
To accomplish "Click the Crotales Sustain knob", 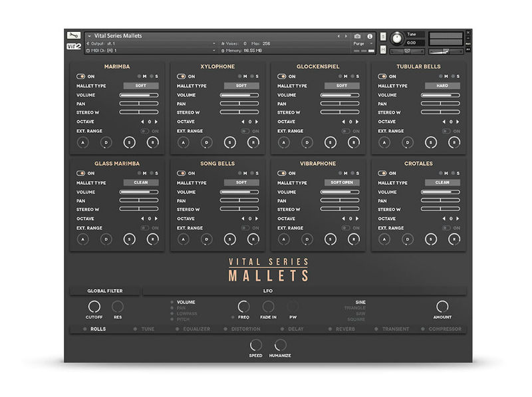I will (431, 239).
